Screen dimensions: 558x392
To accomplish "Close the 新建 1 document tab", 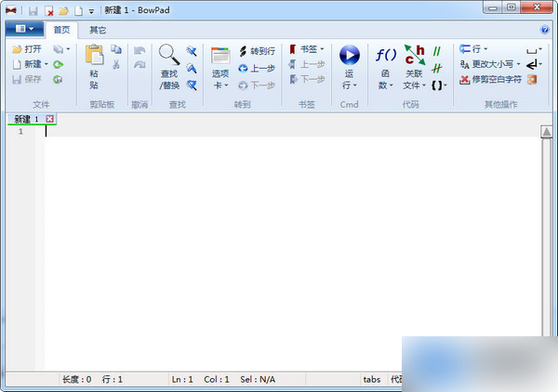I will 49,119.
